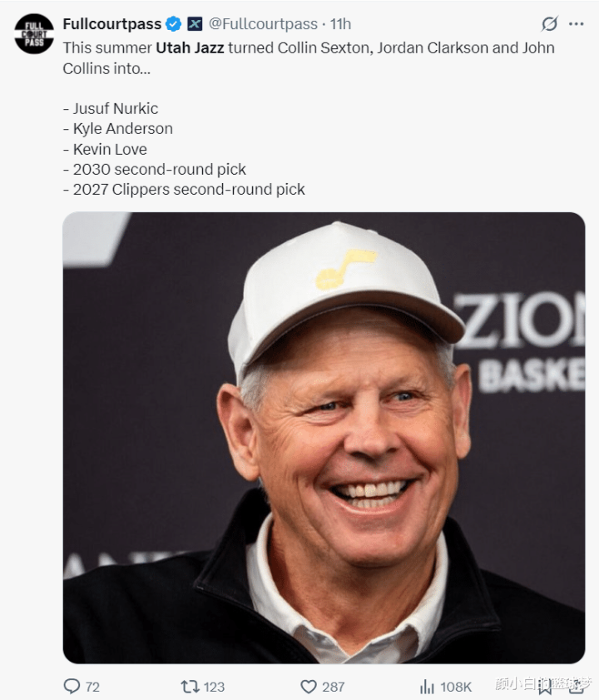Image resolution: width=599 pixels, height=700 pixels.
Task: Open the three-dot more options menu
Action: pos(576,24)
